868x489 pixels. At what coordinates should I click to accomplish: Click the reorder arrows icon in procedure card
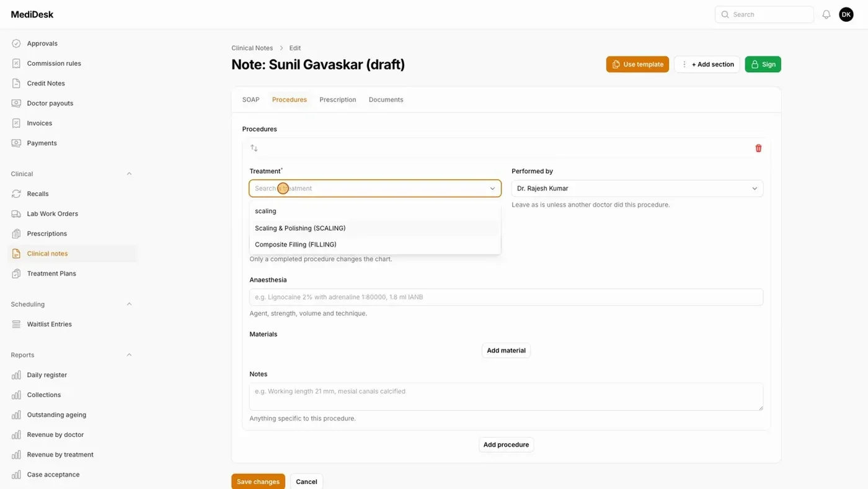point(254,148)
